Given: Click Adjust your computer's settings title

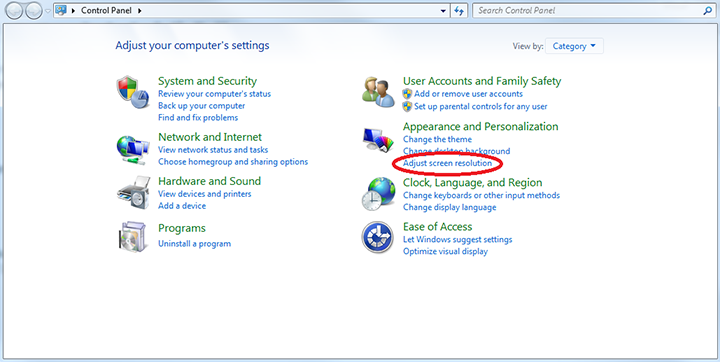Looking at the screenshot, I should [192, 45].
